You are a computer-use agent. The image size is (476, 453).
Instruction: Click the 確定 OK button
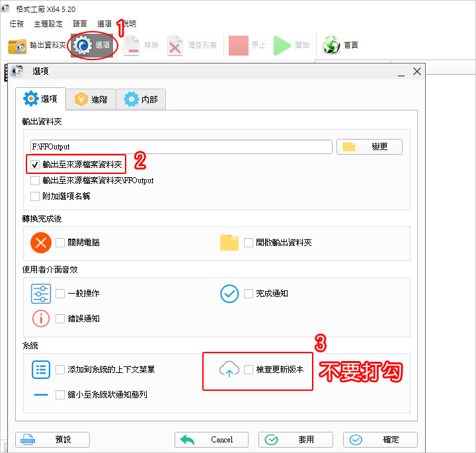pyautogui.click(x=380, y=440)
